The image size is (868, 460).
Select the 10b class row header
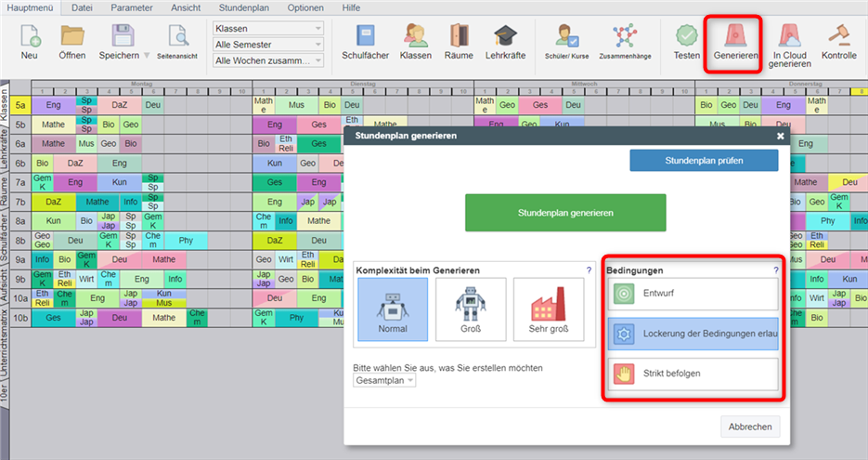[x=20, y=318]
